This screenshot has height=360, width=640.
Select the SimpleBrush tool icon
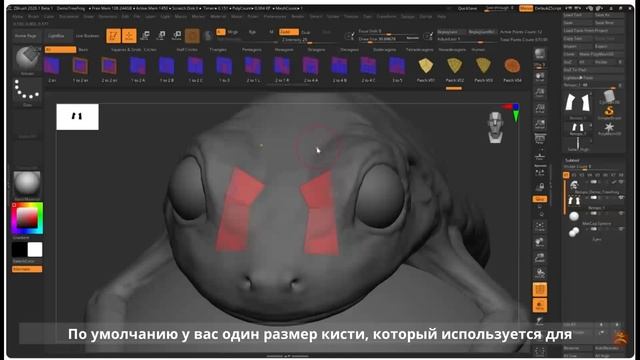609,112
